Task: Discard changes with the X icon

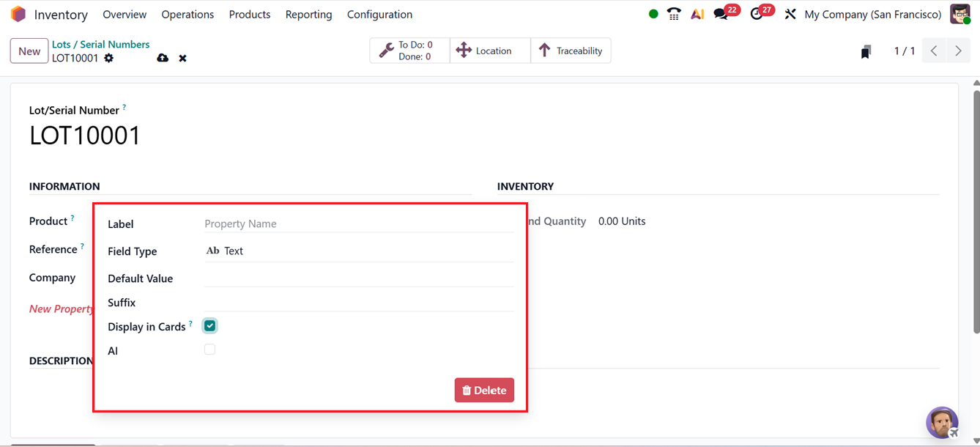Action: [182, 57]
